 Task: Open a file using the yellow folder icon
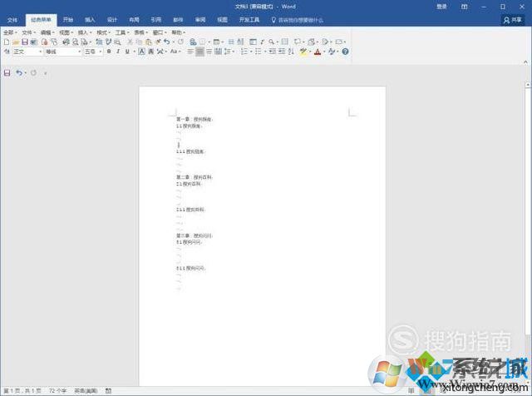coord(16,42)
